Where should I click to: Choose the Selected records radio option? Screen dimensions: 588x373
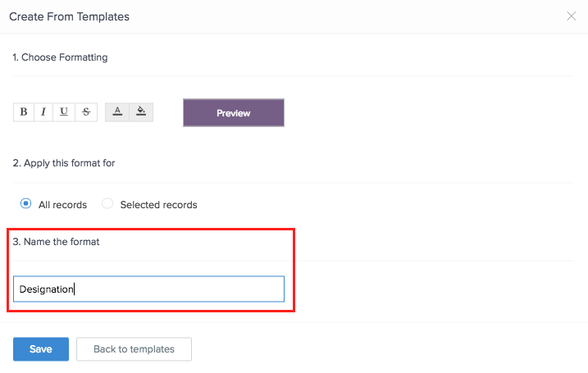(x=107, y=203)
